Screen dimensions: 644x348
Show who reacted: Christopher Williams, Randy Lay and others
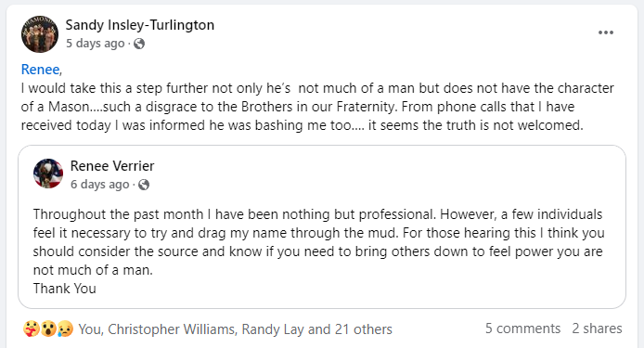[236, 329]
